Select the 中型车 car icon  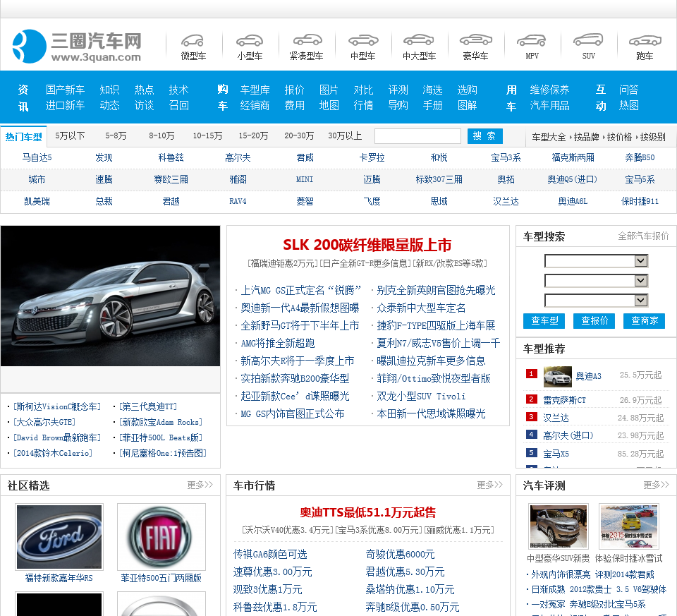point(363,40)
